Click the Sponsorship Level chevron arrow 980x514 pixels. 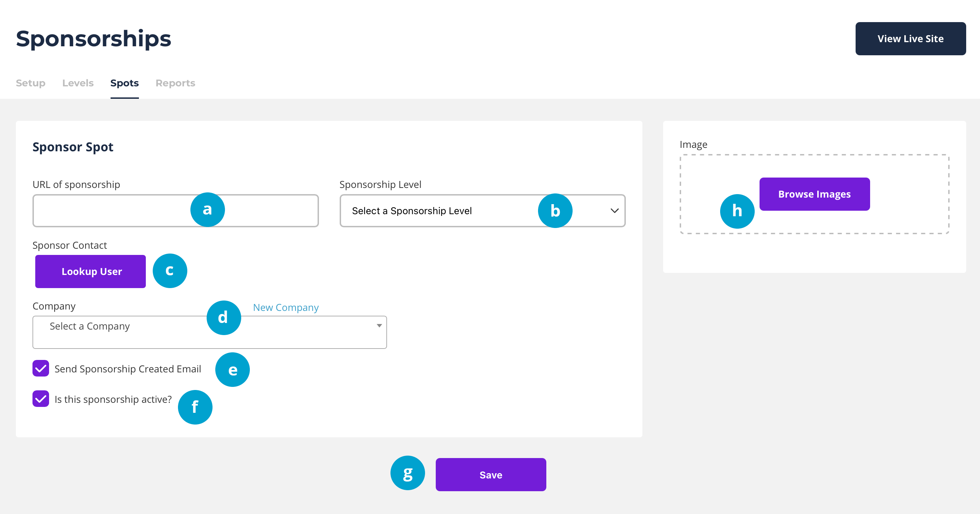tap(614, 211)
